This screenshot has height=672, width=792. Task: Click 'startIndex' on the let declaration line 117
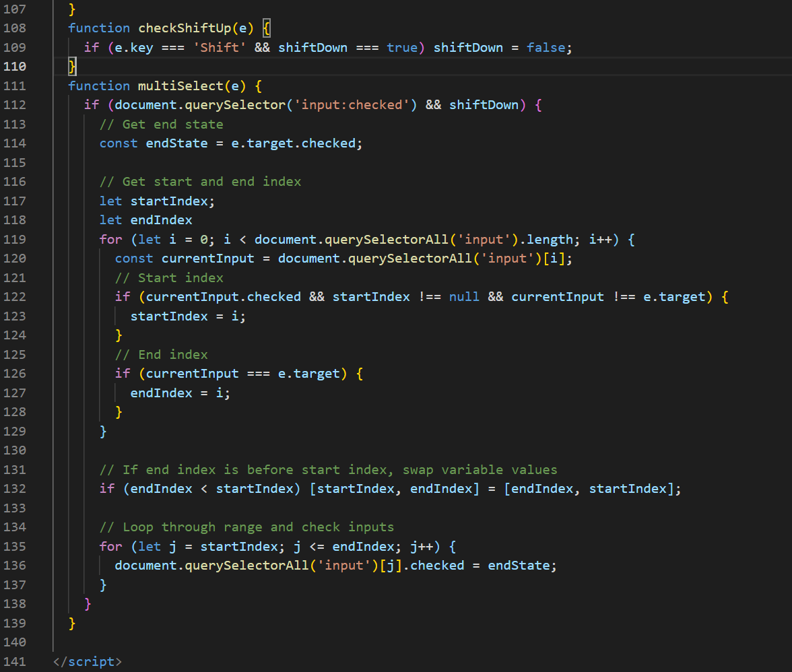point(169,201)
